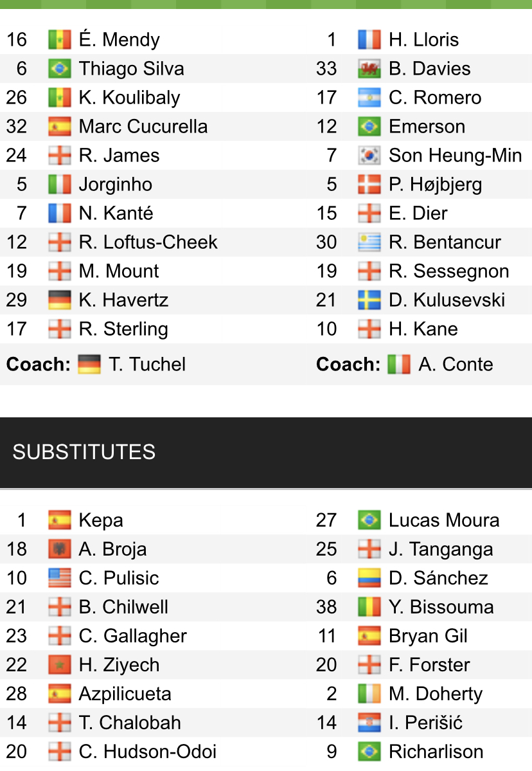
Task: Click the Italy flag beside coach A. Conte
Action: point(399,365)
